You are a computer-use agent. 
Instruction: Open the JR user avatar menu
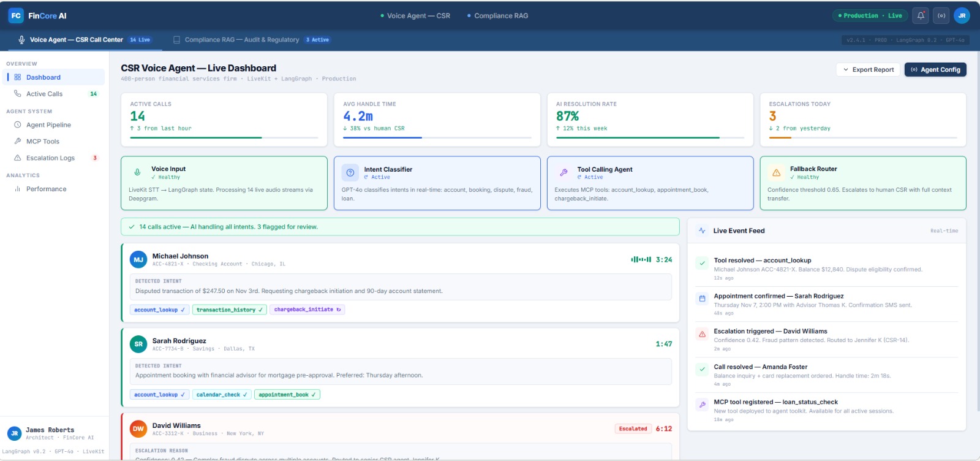coord(962,16)
